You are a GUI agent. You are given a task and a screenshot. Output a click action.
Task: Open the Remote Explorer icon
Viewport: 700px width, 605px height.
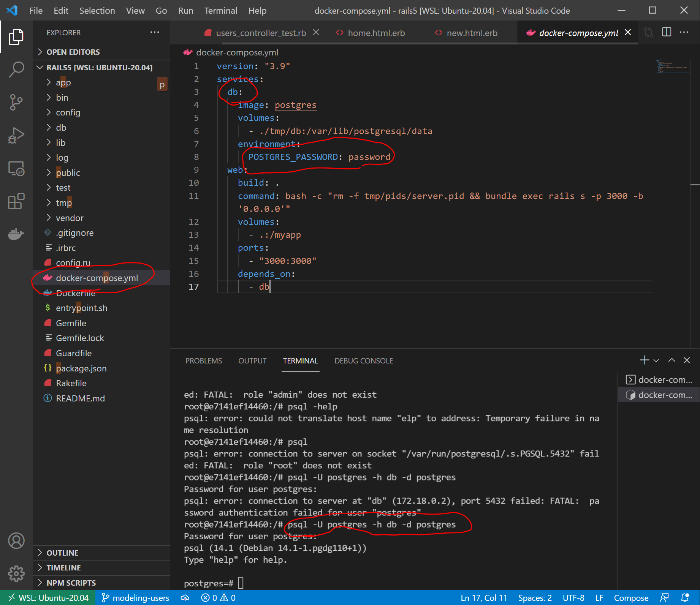click(16, 168)
